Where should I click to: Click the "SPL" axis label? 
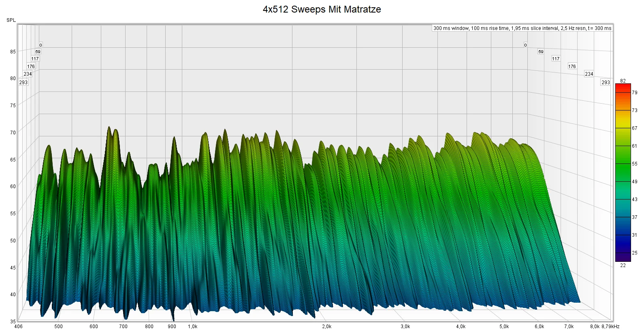(x=11, y=20)
